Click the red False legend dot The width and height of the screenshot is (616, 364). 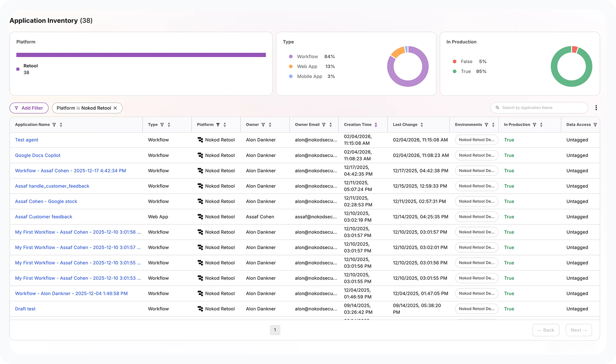(454, 61)
